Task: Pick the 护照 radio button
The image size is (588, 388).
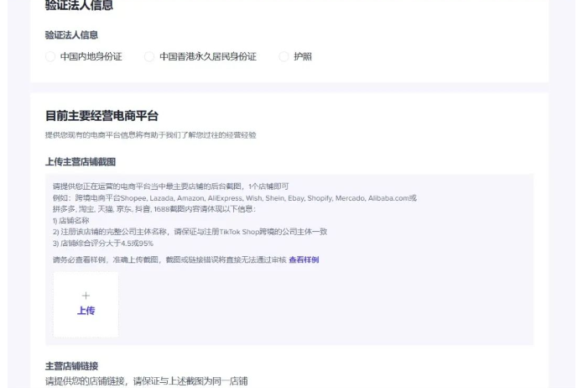Action: point(284,57)
